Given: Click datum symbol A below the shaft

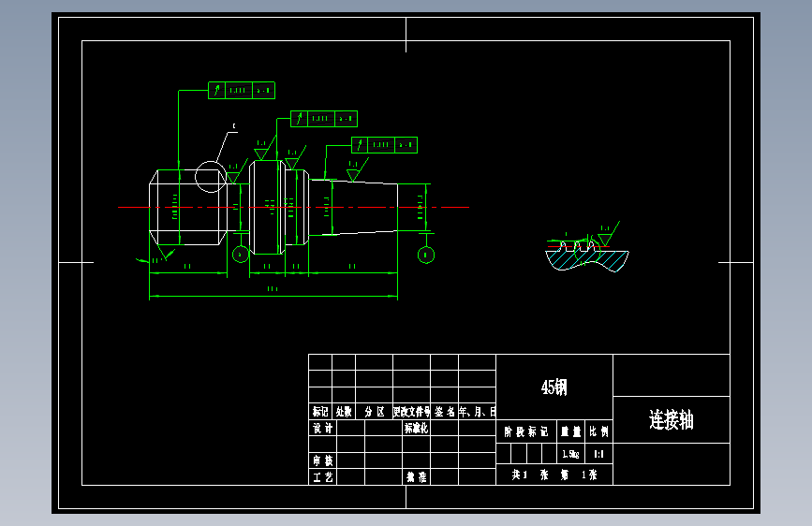Looking at the screenshot, I should click(241, 255).
